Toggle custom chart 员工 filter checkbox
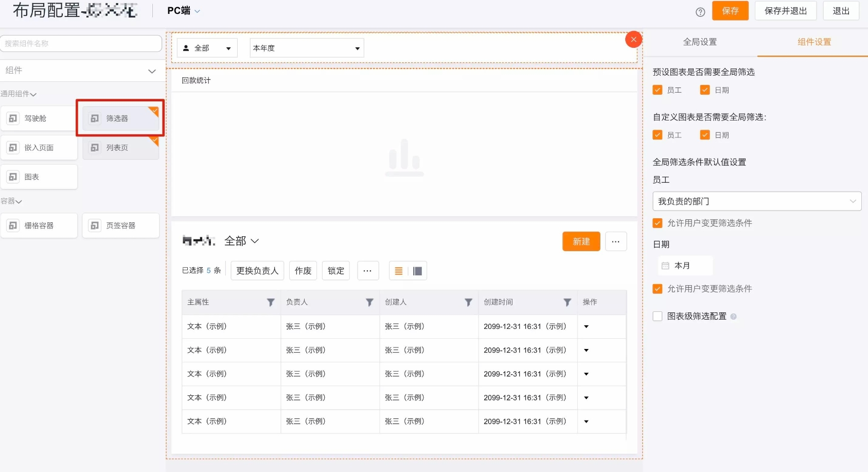The height and width of the screenshot is (472, 868). tap(658, 135)
